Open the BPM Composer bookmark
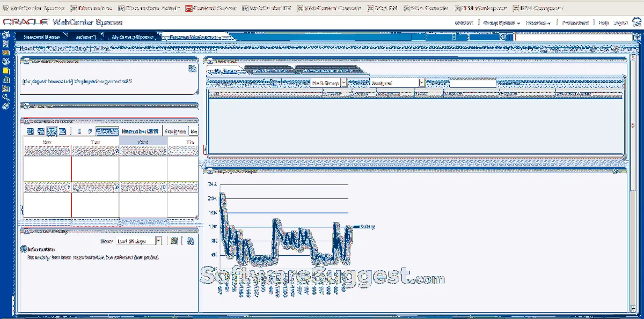The image size is (644, 319). click(538, 9)
